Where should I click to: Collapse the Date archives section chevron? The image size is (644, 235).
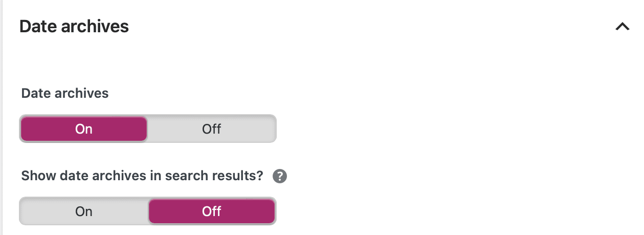click(x=622, y=27)
